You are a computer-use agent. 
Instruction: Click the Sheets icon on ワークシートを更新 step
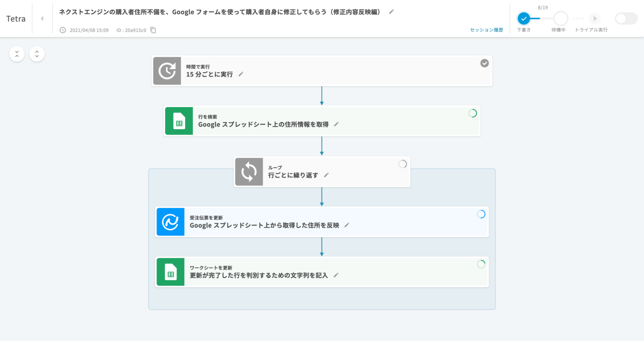[171, 272]
